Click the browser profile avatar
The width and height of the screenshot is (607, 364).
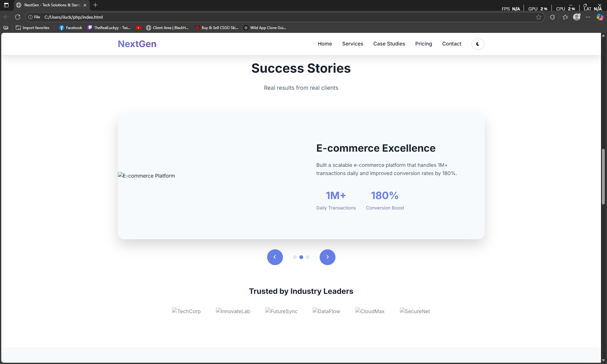coord(577,17)
